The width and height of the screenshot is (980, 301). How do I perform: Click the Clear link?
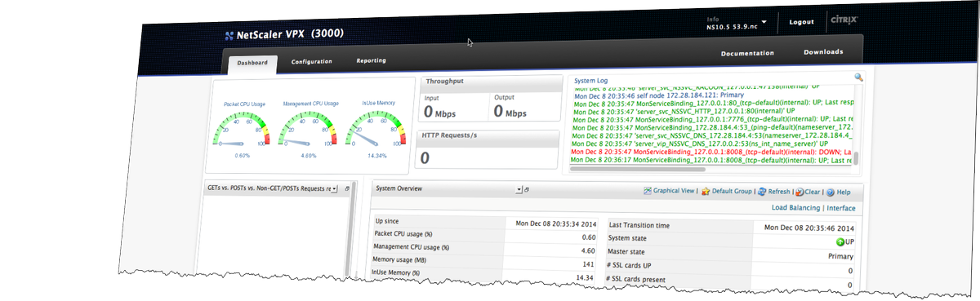(813, 193)
